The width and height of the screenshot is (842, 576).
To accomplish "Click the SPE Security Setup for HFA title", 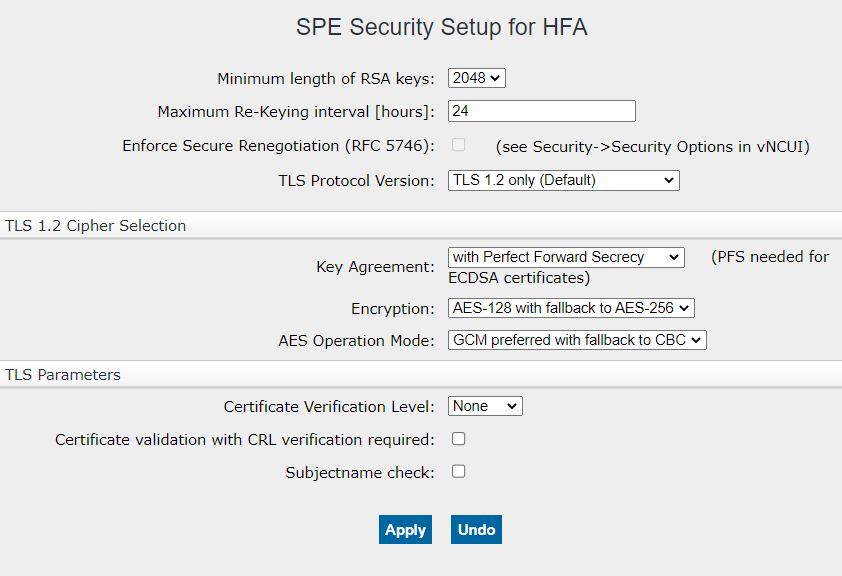I will (x=441, y=27).
